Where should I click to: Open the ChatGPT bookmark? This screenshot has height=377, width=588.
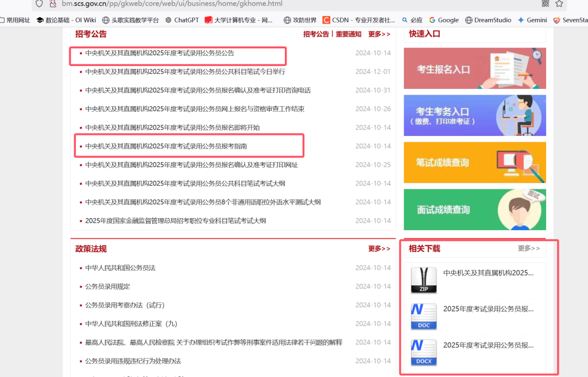(182, 20)
